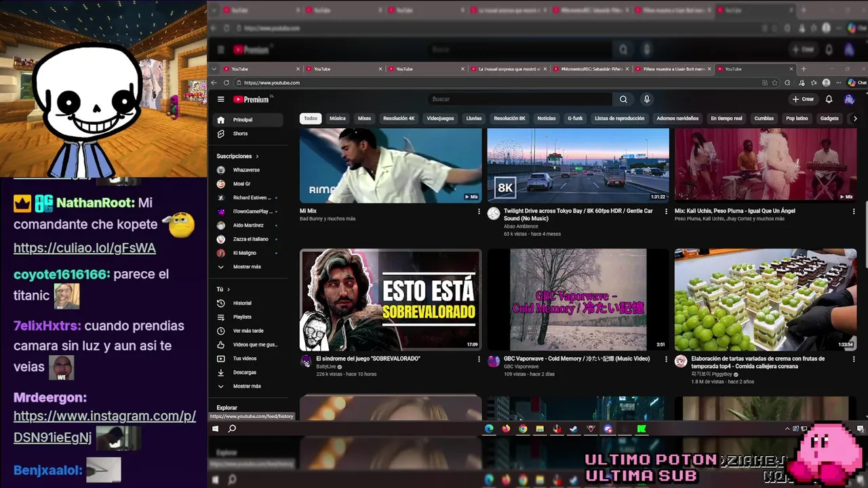Open options for the SOBREVALORADO video
This screenshot has height=488, width=868.
click(479, 359)
